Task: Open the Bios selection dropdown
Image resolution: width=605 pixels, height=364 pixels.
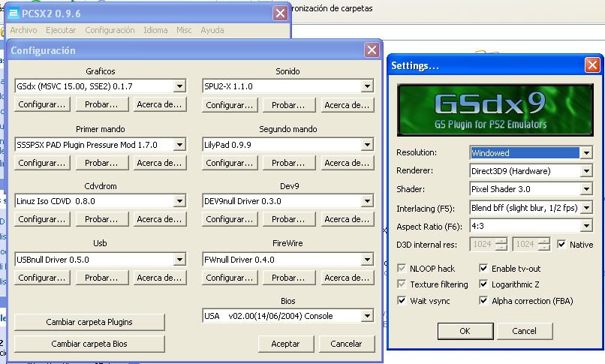Action: [x=367, y=316]
